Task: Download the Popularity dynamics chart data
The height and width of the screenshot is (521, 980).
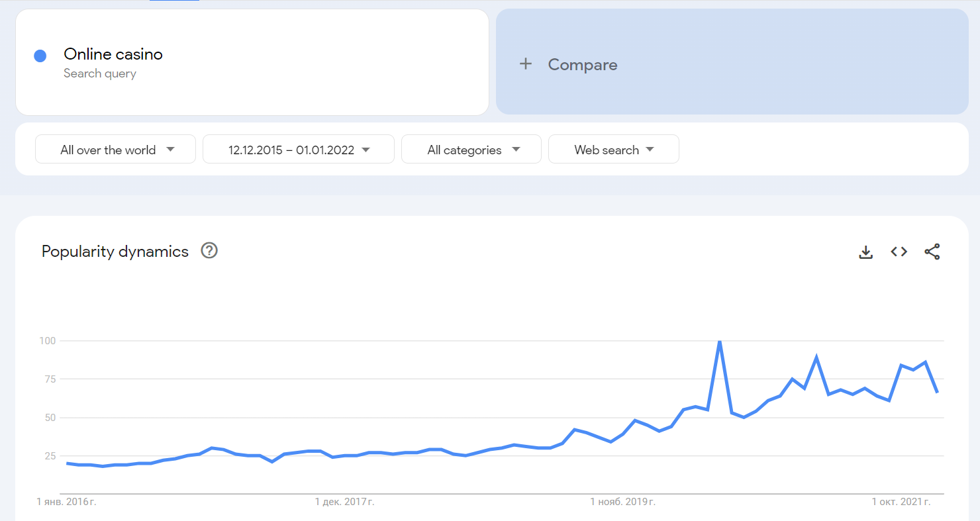Action: [x=865, y=252]
